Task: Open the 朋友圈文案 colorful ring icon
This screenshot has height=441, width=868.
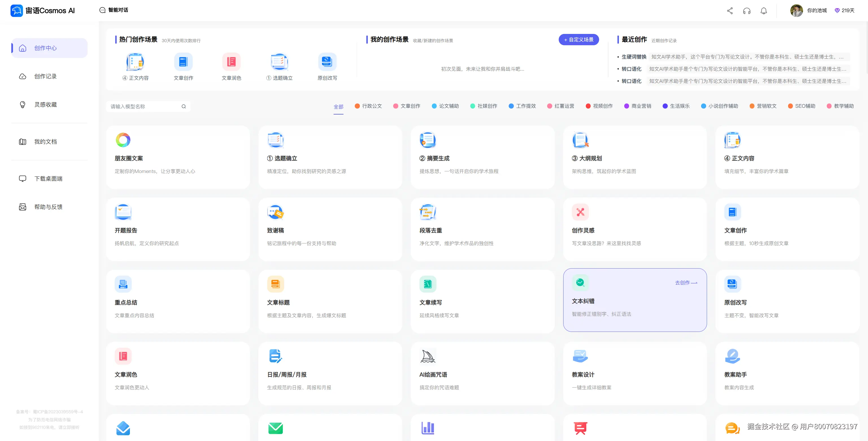Action: pos(123,140)
